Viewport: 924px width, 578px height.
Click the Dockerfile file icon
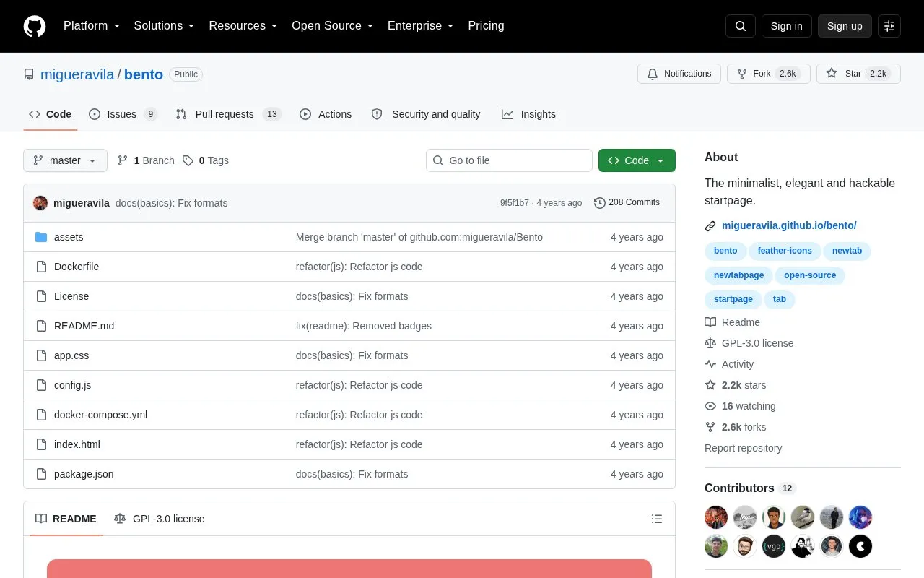[41, 267]
